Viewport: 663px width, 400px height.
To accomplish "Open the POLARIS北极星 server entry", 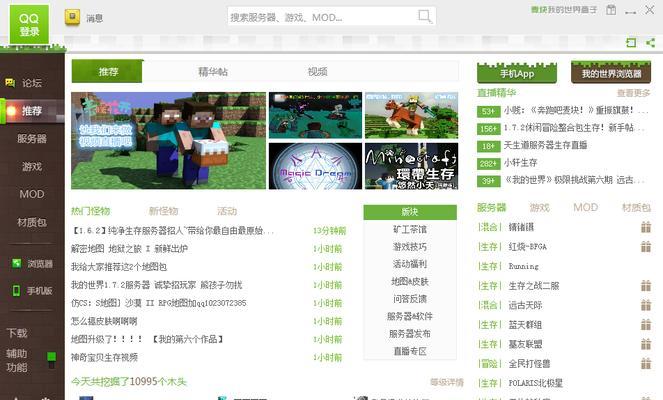I will coord(535,383).
